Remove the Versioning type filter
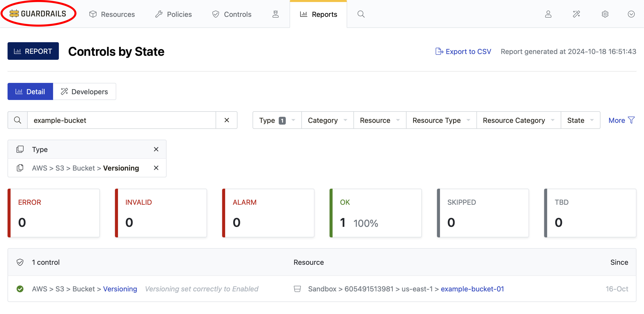 pos(156,168)
